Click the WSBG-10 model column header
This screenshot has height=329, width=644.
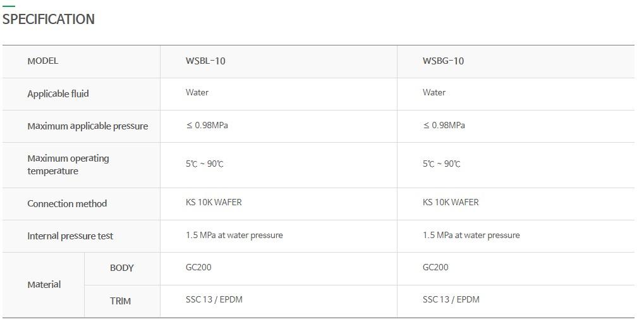tap(443, 61)
